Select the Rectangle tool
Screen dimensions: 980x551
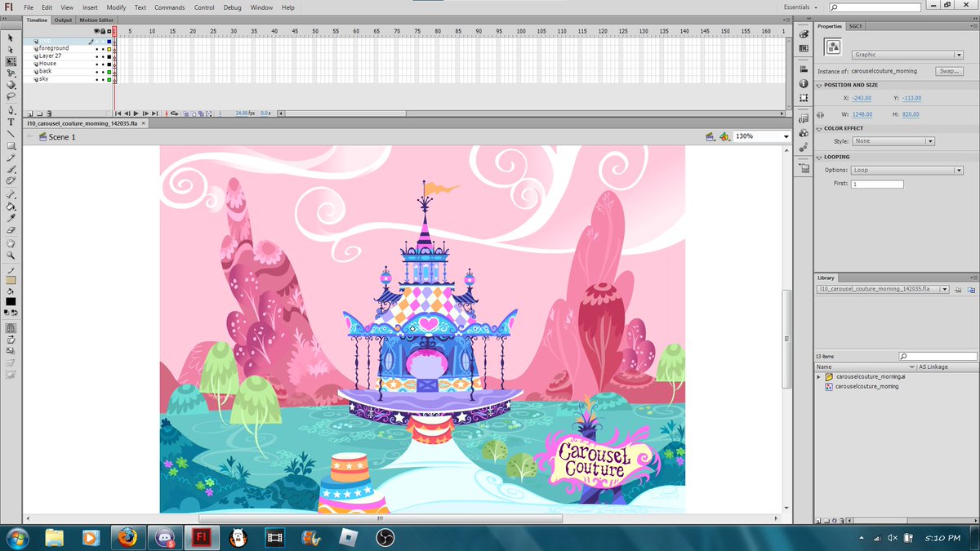pos(11,145)
